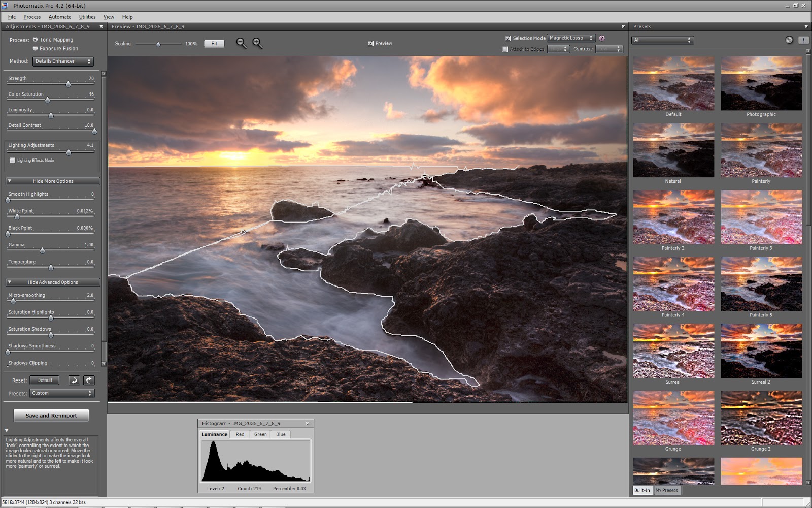Image resolution: width=812 pixels, height=508 pixels.
Task: Select the Exposure Fusion process
Action: (x=36, y=49)
